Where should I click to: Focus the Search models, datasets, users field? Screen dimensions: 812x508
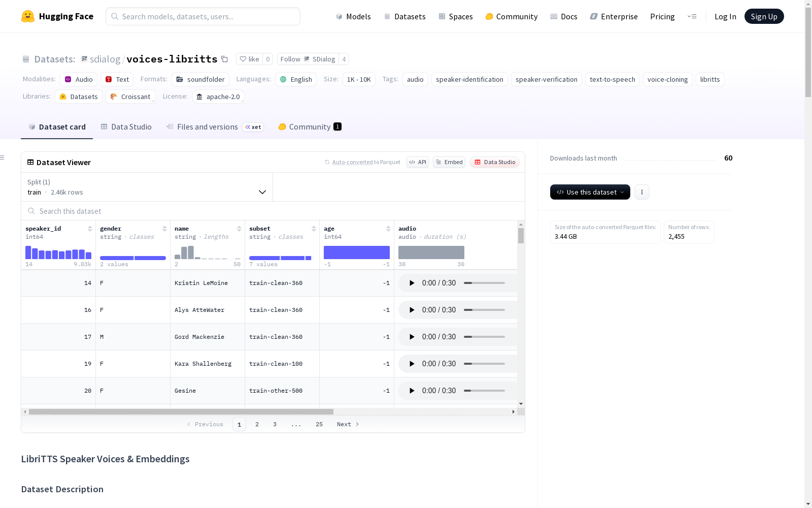[x=203, y=16]
